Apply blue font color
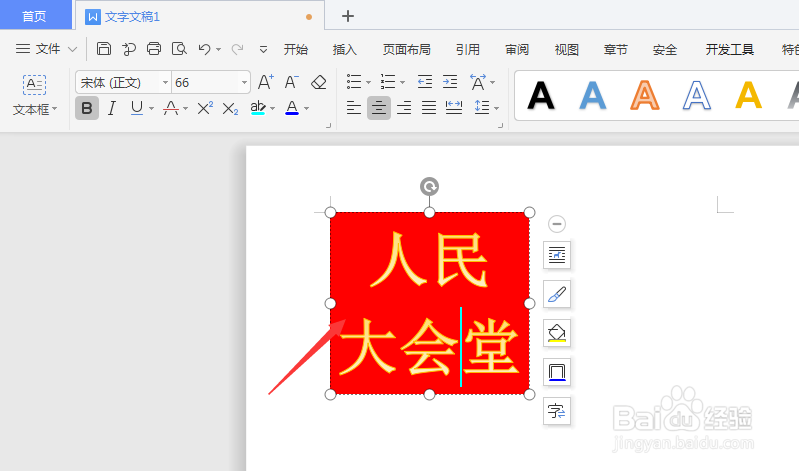799x471 pixels. click(x=292, y=108)
